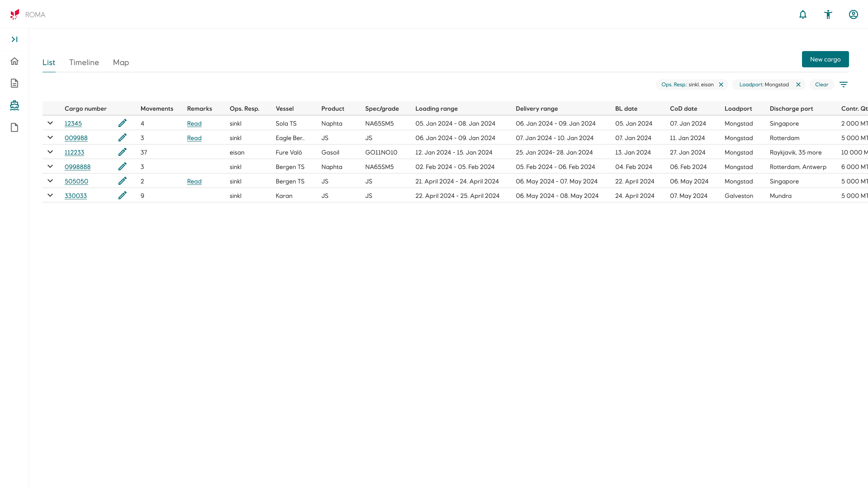Click the edit pencil for cargo 112233
The image size is (868, 488).
pyautogui.click(x=122, y=152)
